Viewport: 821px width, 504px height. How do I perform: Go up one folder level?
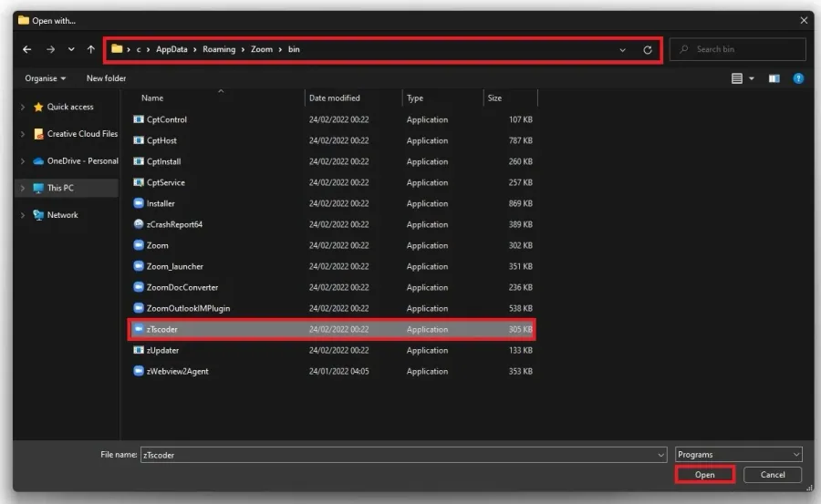click(91, 49)
